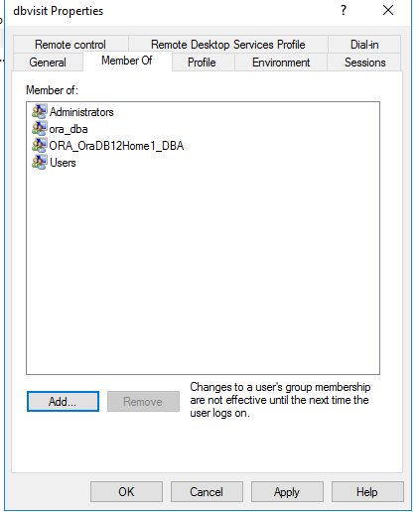Open the Remote Desktop Services Profile tab
This screenshot has width=420, height=512.
point(228,45)
